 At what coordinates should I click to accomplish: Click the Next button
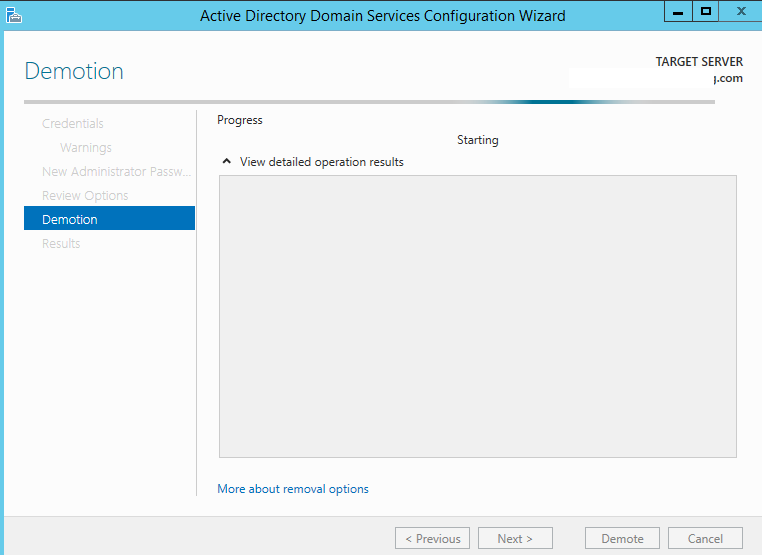click(x=515, y=538)
